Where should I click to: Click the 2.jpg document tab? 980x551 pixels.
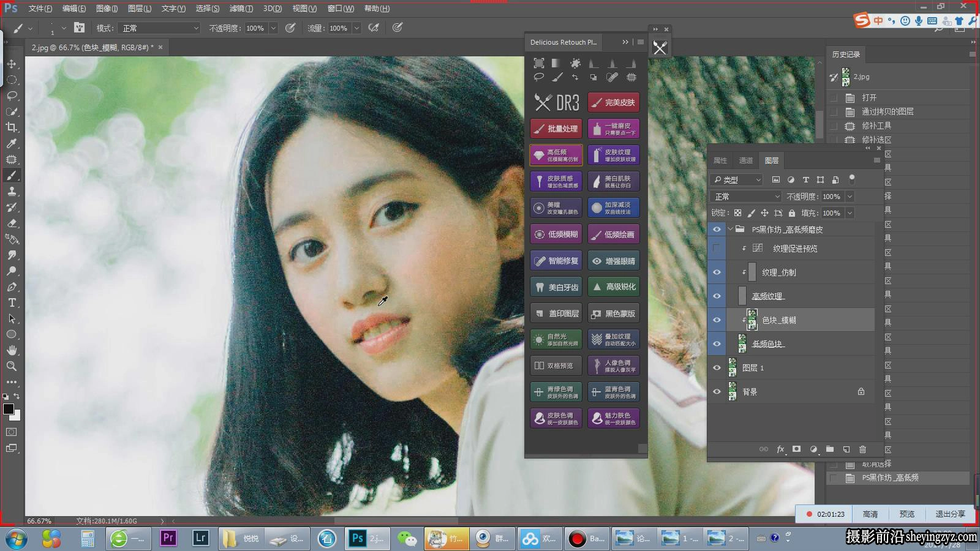[x=92, y=47]
